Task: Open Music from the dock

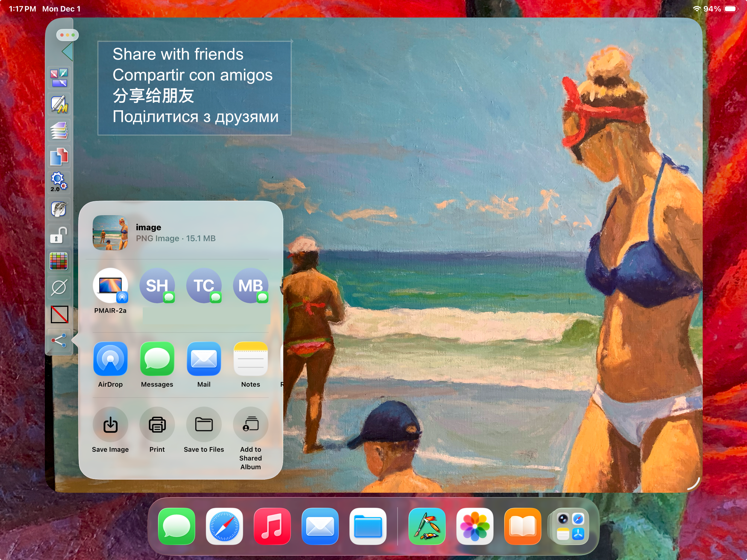Action: [272, 526]
